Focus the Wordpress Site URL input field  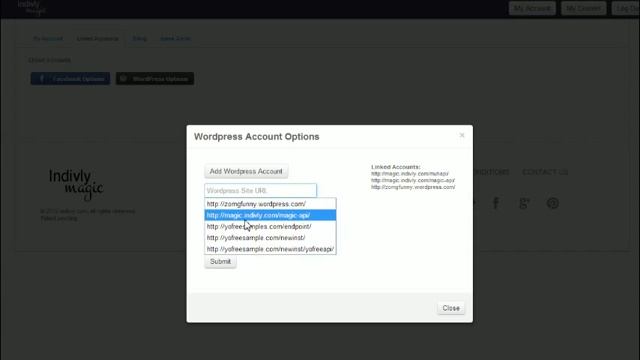pyautogui.click(x=260, y=191)
